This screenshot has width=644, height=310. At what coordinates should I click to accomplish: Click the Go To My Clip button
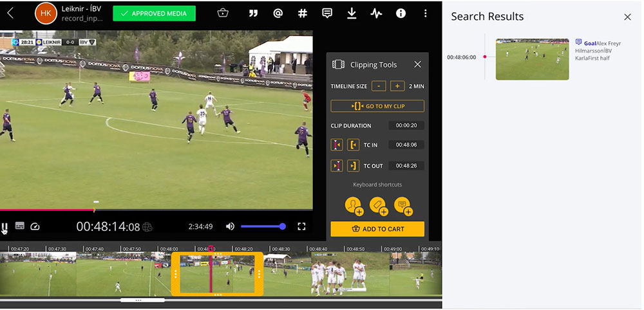click(x=377, y=106)
